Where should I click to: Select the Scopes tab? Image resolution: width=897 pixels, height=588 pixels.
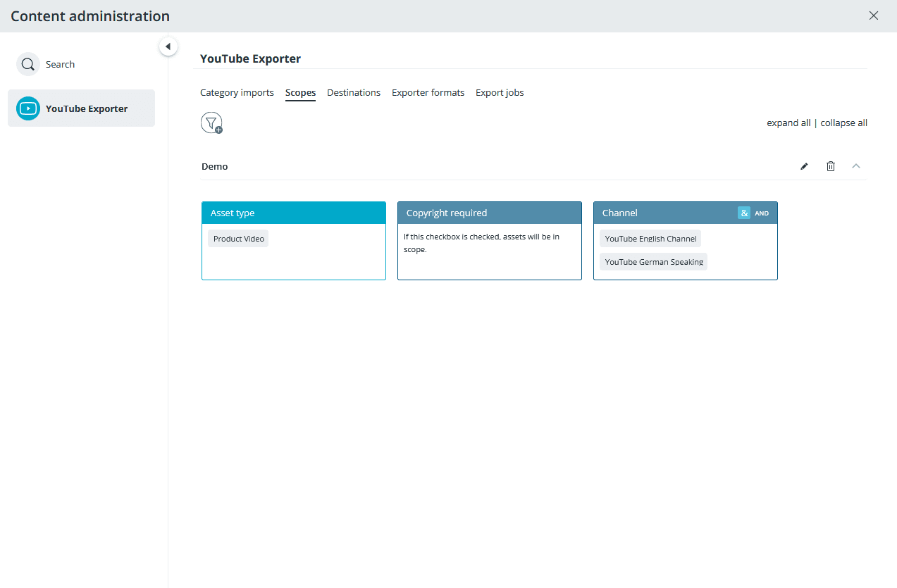point(300,92)
